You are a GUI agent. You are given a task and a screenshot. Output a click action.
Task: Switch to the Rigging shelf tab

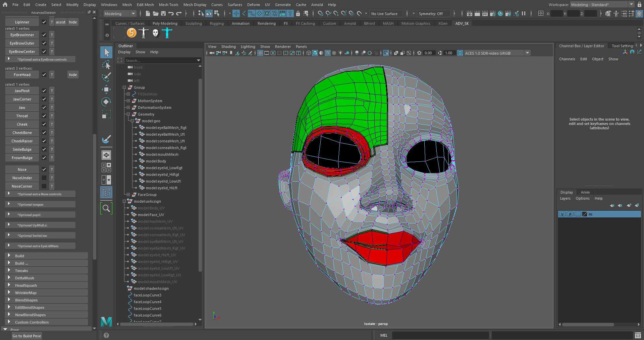click(x=217, y=23)
